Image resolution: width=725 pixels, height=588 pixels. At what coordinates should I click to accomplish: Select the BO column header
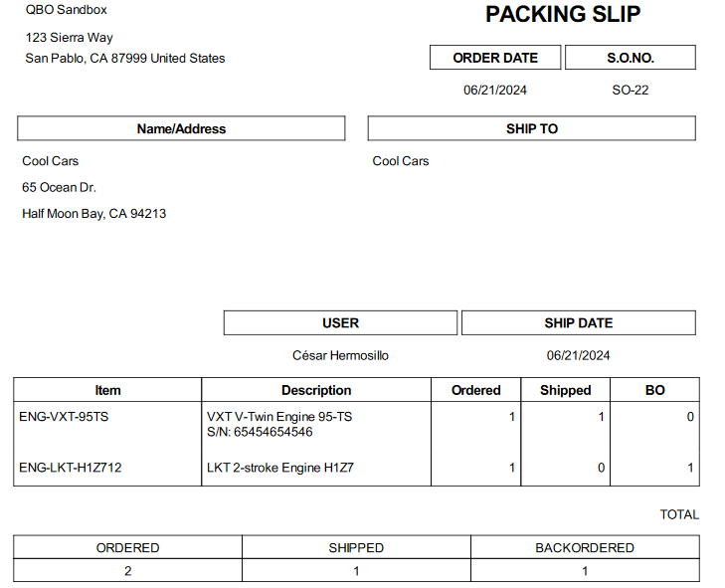click(x=654, y=390)
